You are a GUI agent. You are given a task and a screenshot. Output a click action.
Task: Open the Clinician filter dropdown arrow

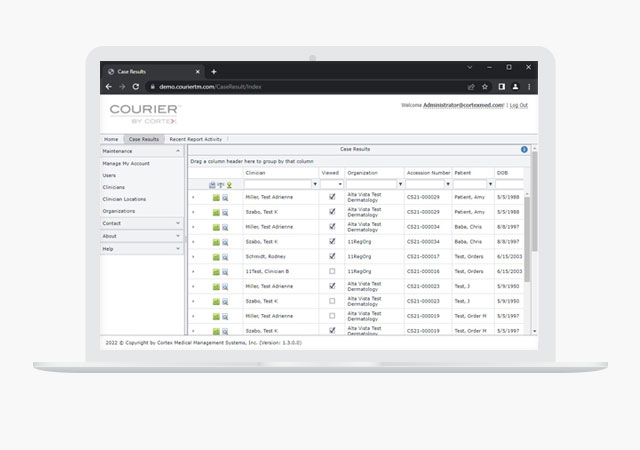click(x=315, y=184)
